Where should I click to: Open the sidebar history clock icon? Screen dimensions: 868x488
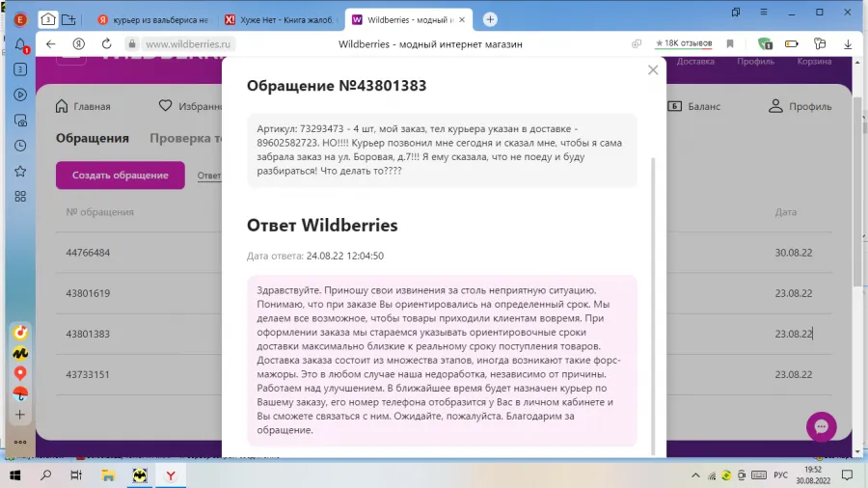tap(20, 146)
